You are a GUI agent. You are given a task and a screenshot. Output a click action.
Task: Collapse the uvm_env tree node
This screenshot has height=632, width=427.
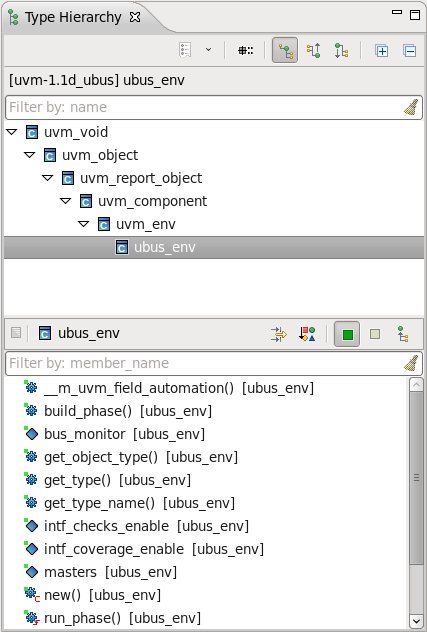click(84, 224)
